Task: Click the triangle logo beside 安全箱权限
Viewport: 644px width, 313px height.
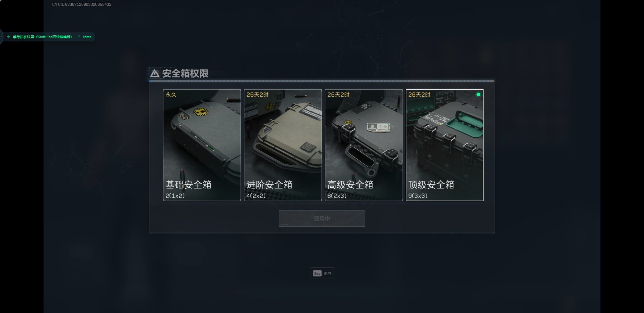Action: (x=155, y=73)
